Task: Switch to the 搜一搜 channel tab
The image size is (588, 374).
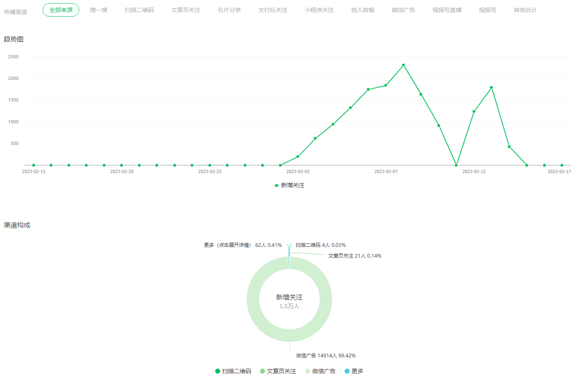Action: click(x=99, y=10)
